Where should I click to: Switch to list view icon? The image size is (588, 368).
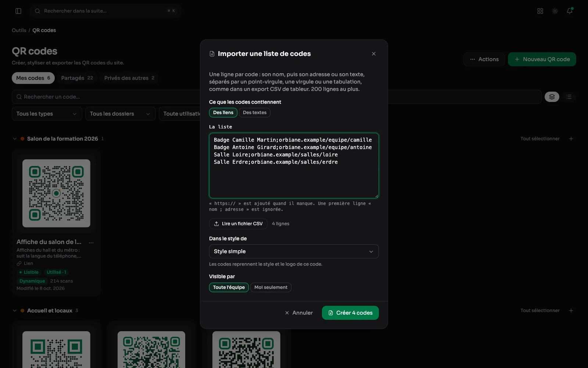tap(569, 97)
